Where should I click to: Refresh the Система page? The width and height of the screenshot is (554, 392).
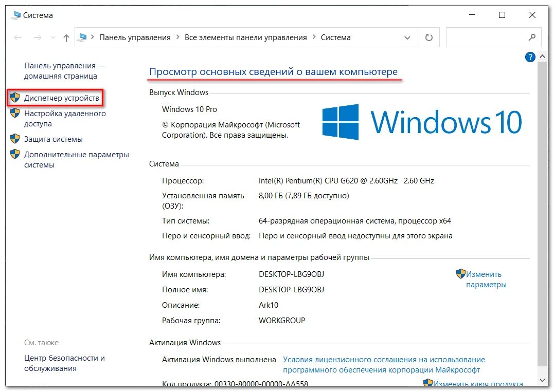[x=429, y=38]
